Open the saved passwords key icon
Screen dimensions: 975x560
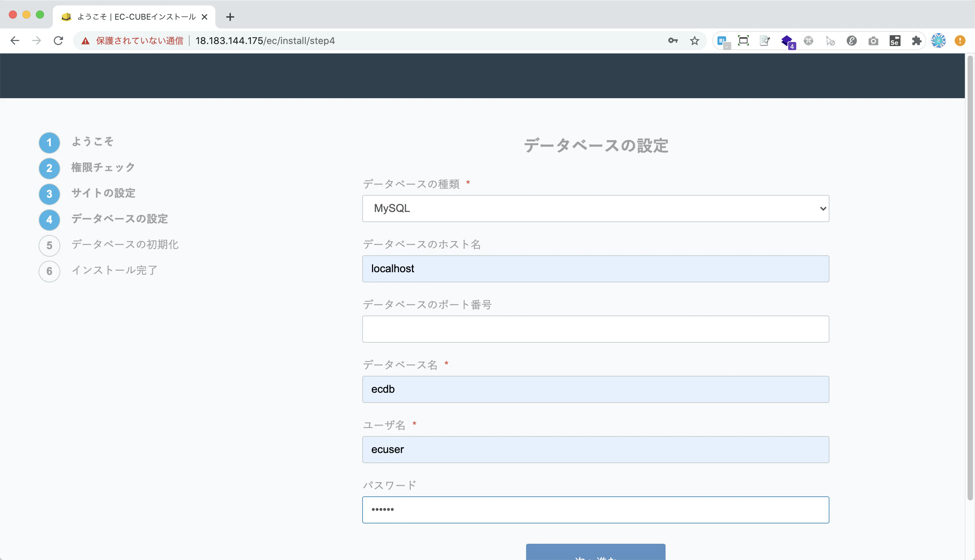[673, 40]
